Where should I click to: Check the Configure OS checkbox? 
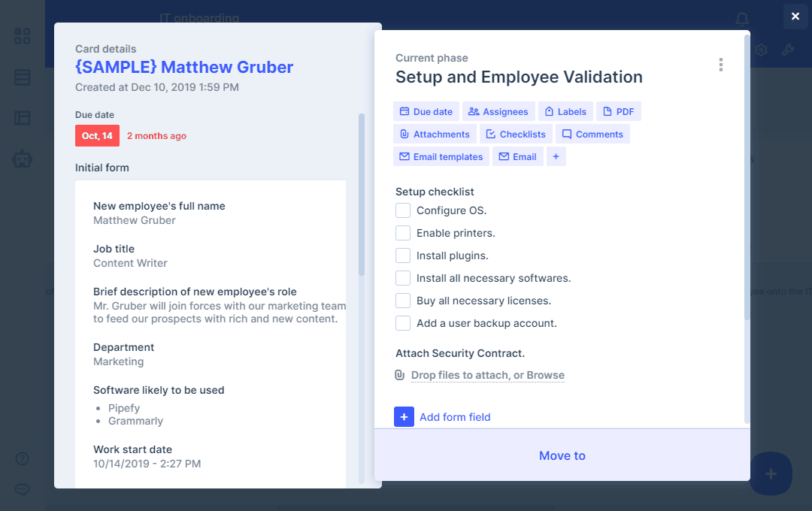pos(403,210)
